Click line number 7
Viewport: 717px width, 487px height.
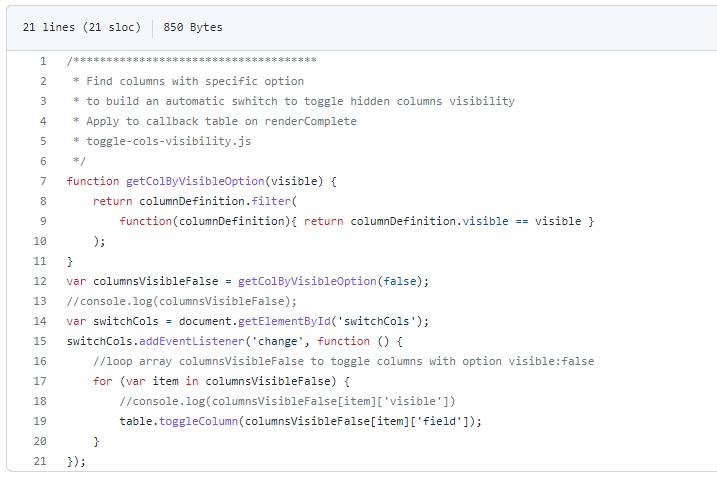pyautogui.click(x=43, y=181)
